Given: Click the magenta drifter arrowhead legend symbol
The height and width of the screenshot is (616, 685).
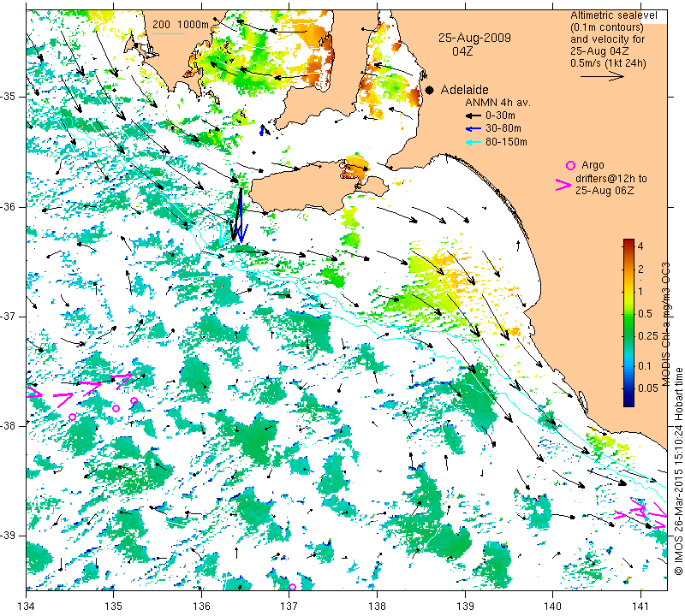Looking at the screenshot, I should [563, 185].
